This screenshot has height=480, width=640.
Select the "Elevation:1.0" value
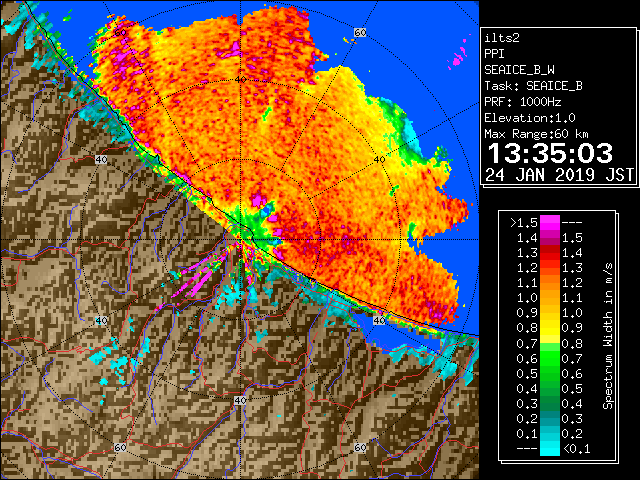[529, 118]
